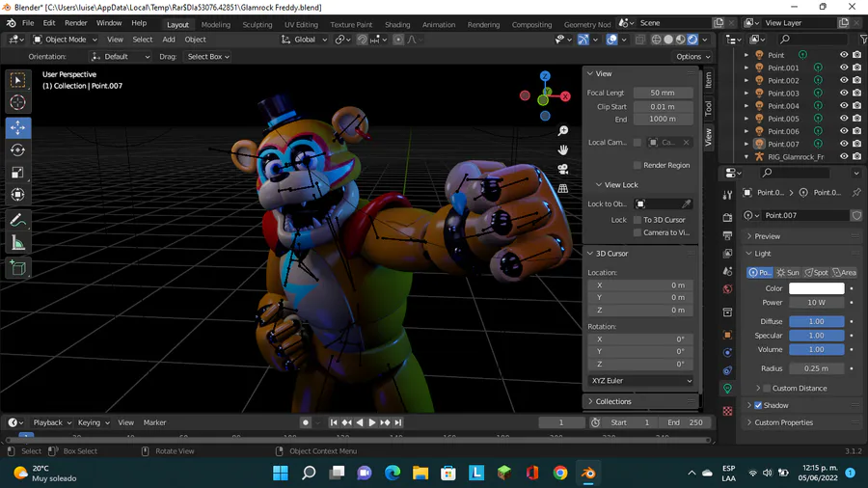This screenshot has width=868, height=488.
Task: Select the Measure tool
Action: [17, 243]
